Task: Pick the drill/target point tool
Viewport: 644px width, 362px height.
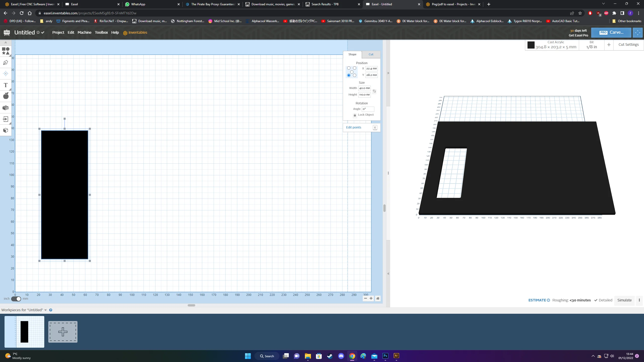Action: (6, 74)
